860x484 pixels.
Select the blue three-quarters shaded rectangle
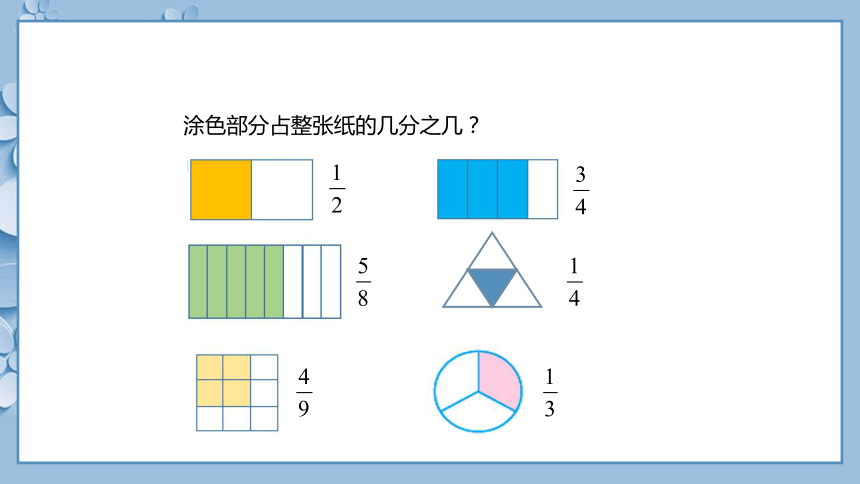tap(497, 189)
